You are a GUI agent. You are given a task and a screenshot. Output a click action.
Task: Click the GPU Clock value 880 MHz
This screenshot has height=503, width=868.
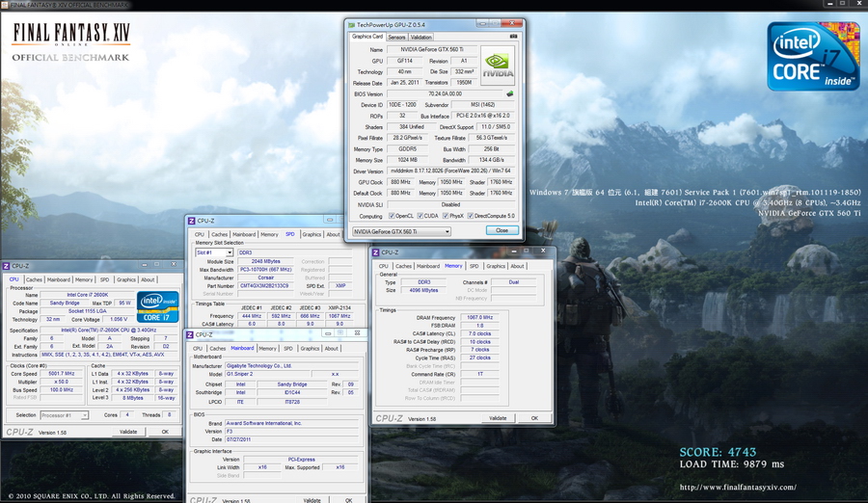(x=400, y=182)
